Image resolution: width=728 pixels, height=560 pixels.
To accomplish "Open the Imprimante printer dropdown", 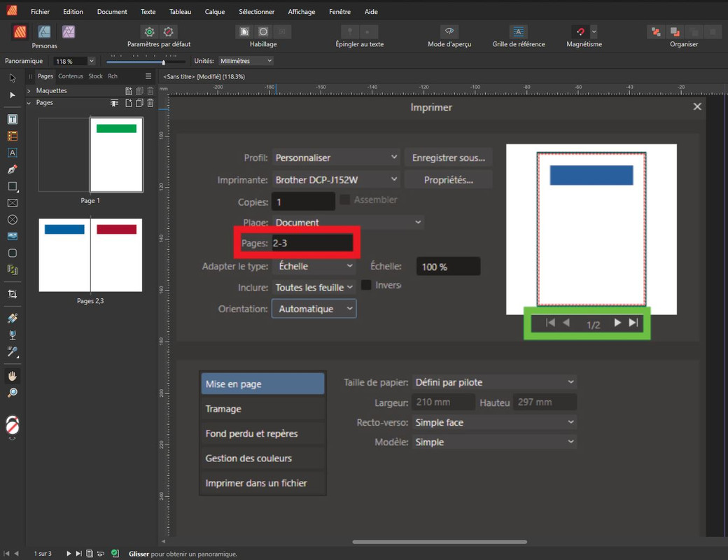I will coord(336,180).
